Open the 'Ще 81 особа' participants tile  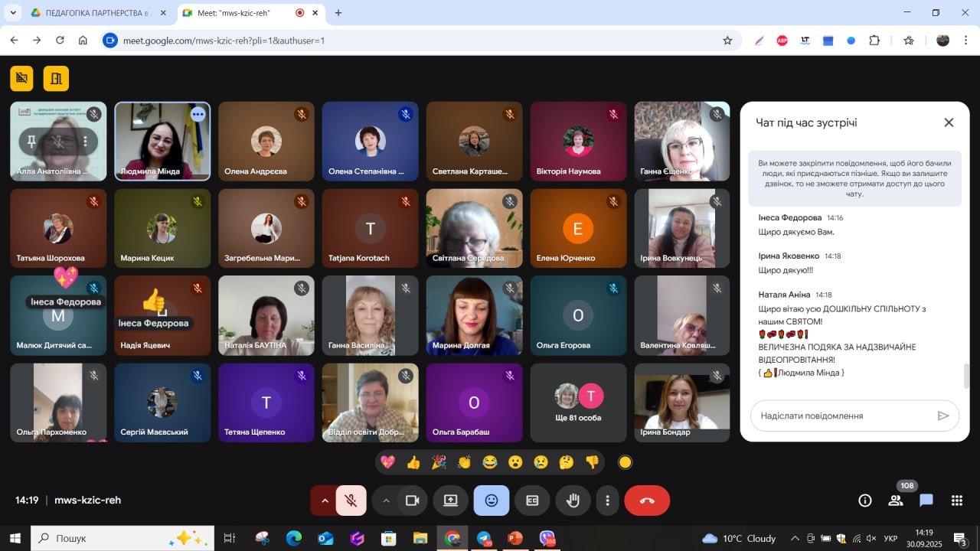click(578, 403)
